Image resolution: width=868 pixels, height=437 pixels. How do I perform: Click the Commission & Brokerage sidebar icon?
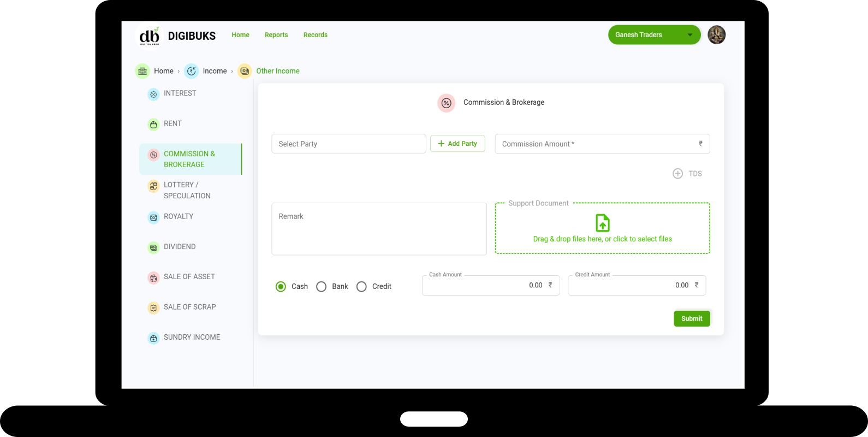pyautogui.click(x=153, y=155)
